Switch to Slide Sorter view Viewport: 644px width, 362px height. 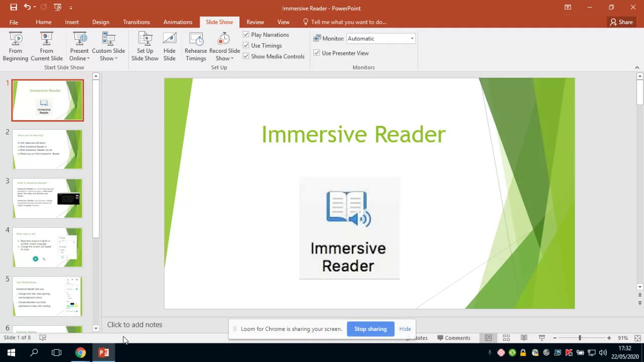(506, 338)
